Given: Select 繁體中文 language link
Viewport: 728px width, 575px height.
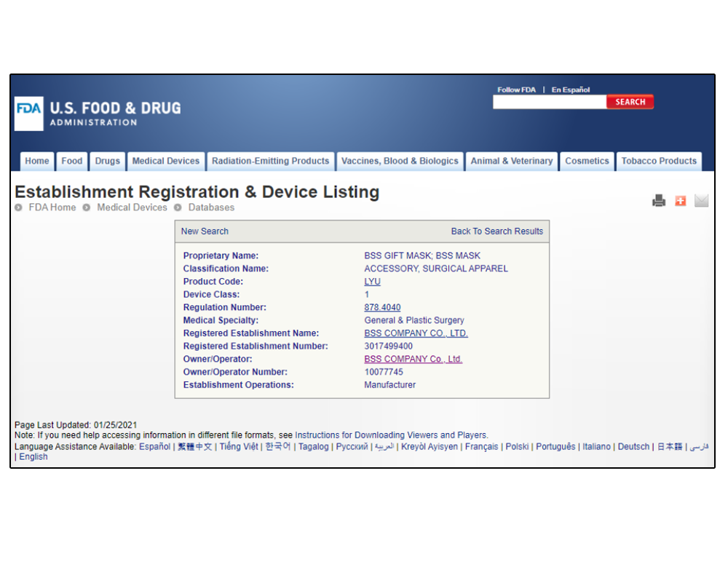Looking at the screenshot, I should 195,446.
